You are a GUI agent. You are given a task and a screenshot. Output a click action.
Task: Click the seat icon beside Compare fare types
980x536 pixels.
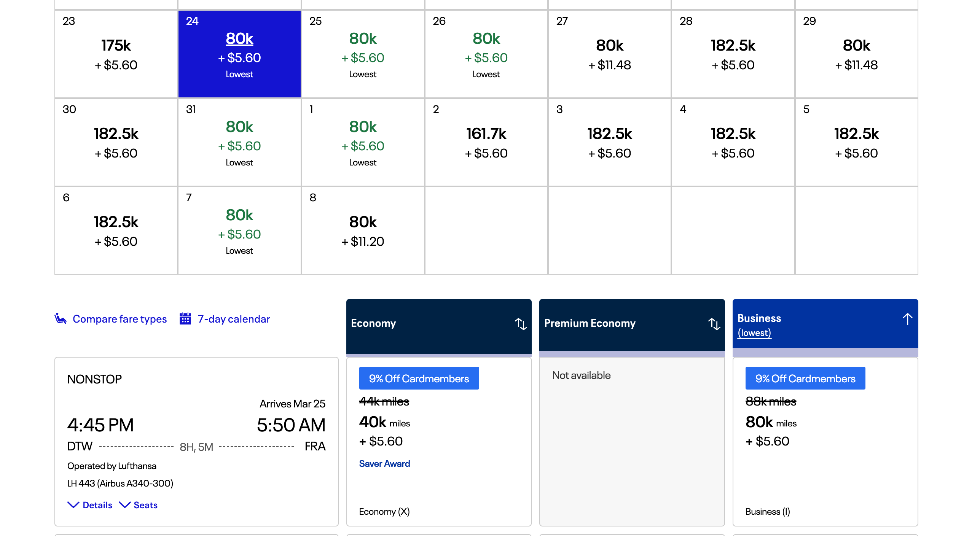pos(61,318)
